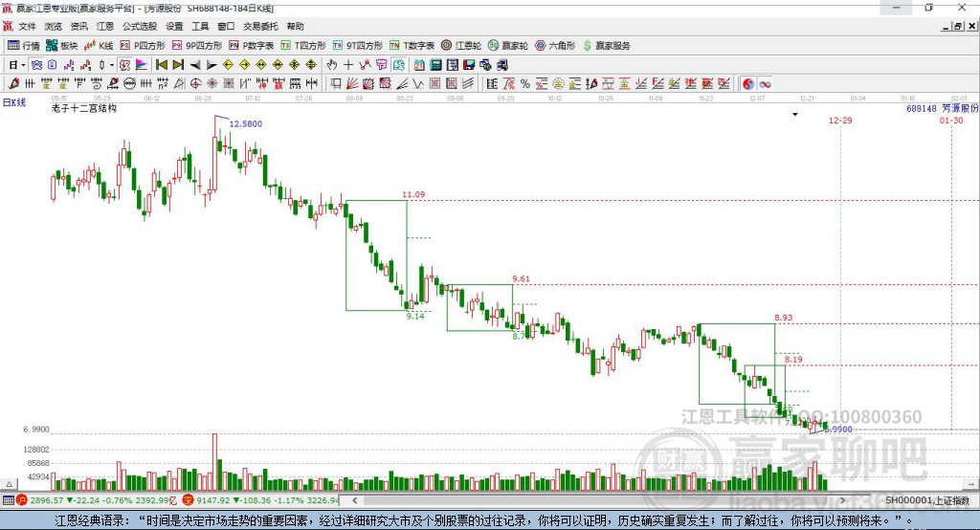The image size is (980, 530).
Task: Click the colored flag icon
Action: point(142,65)
